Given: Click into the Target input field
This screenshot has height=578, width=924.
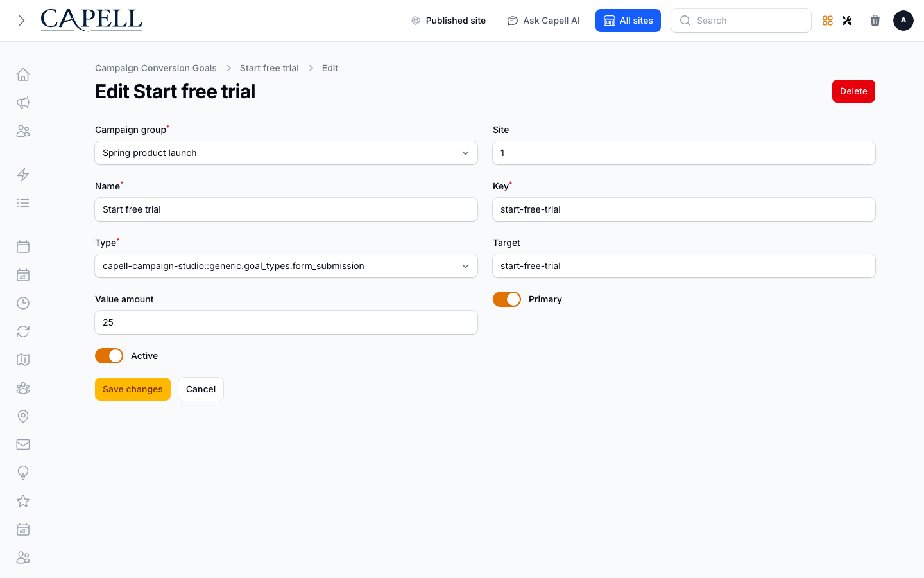Looking at the screenshot, I should tap(684, 266).
